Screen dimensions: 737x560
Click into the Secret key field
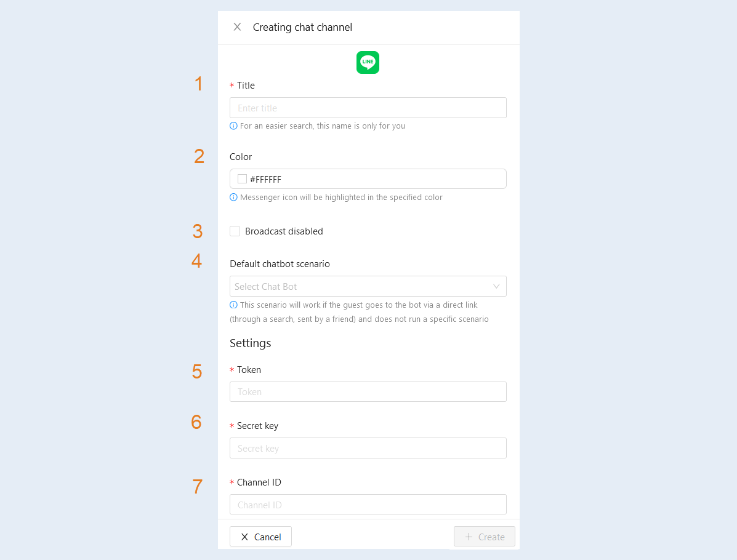368,448
